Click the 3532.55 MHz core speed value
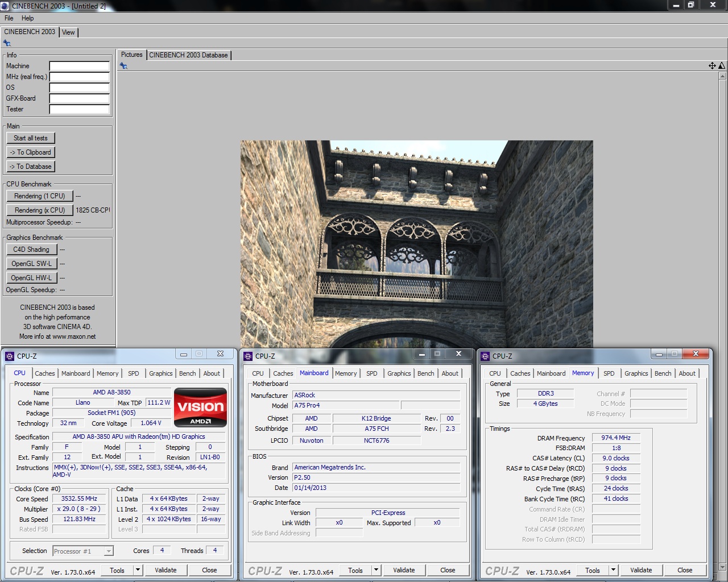The width and height of the screenshot is (728, 582). coord(79,498)
